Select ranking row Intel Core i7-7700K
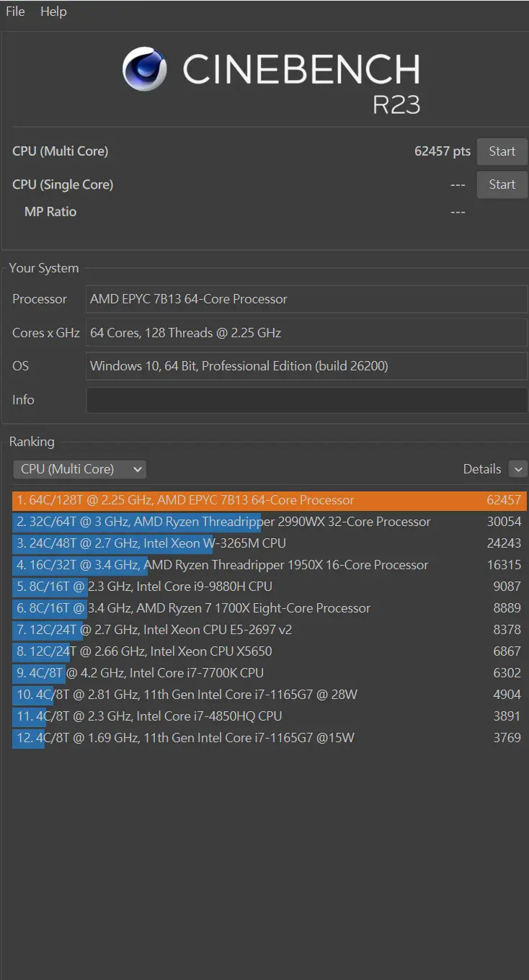This screenshot has width=529, height=980. click(270, 673)
